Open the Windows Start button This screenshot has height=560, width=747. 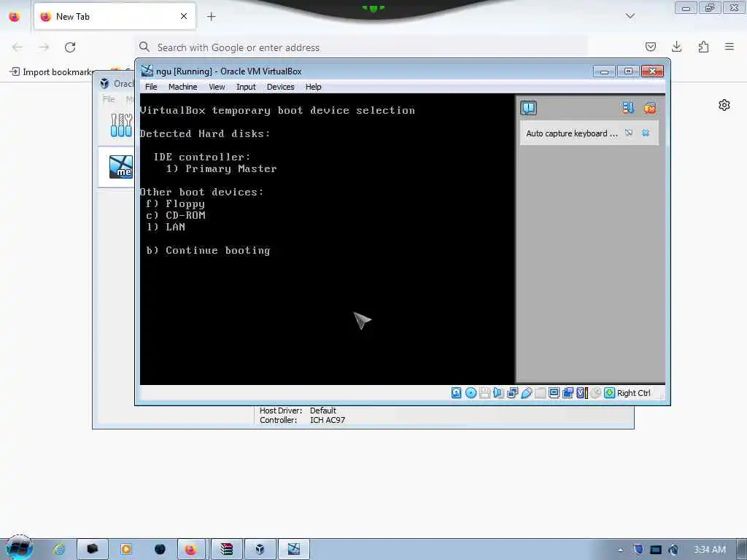pos(19,548)
